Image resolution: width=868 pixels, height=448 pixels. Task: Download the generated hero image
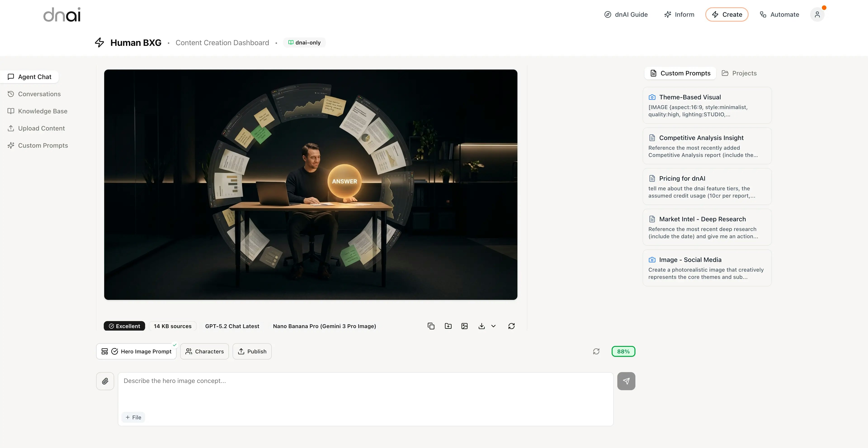(481, 326)
